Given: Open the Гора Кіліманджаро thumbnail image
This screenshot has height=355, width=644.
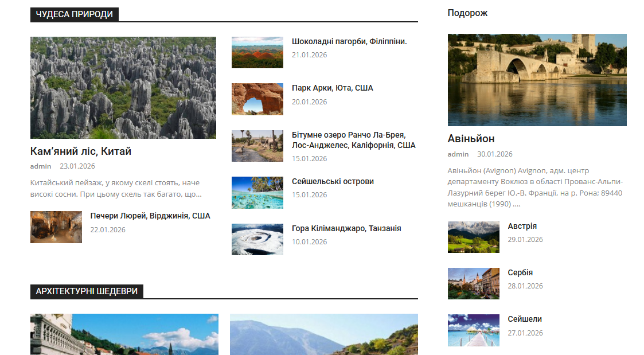Looking at the screenshot, I should pos(257,239).
